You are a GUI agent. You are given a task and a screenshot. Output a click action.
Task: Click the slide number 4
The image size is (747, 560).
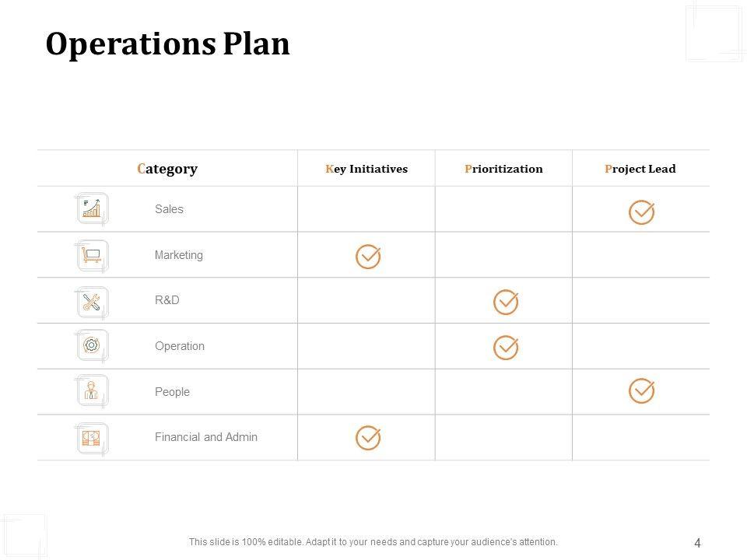click(x=697, y=543)
